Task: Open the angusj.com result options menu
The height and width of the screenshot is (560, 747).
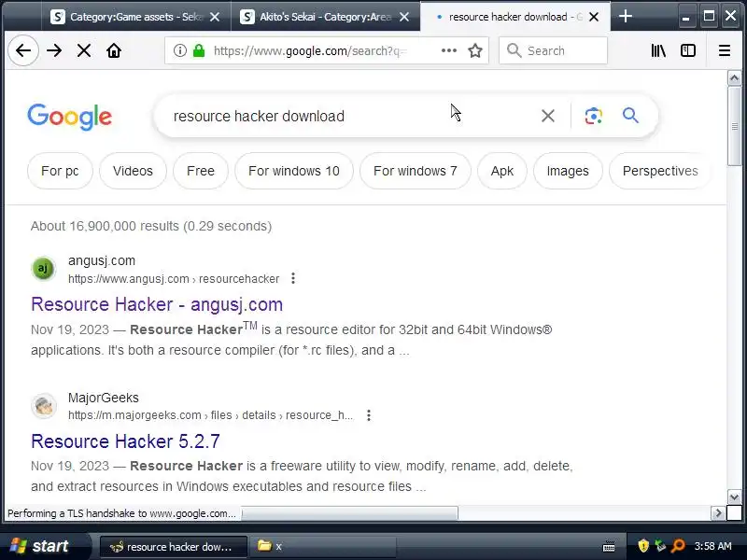Action: tap(293, 278)
